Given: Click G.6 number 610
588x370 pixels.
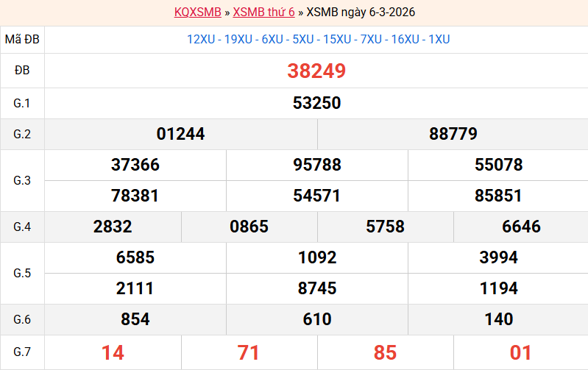Looking at the screenshot, I should click(x=317, y=320).
